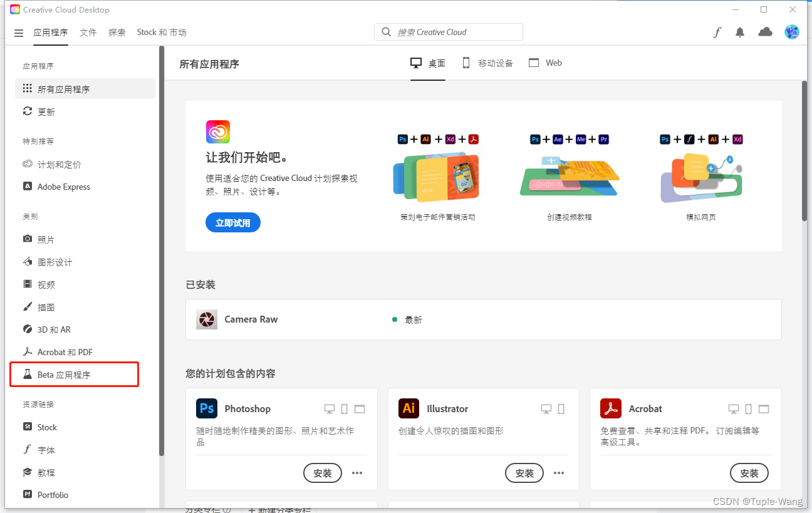
Task: Open cloud storage status icon
Action: click(765, 32)
